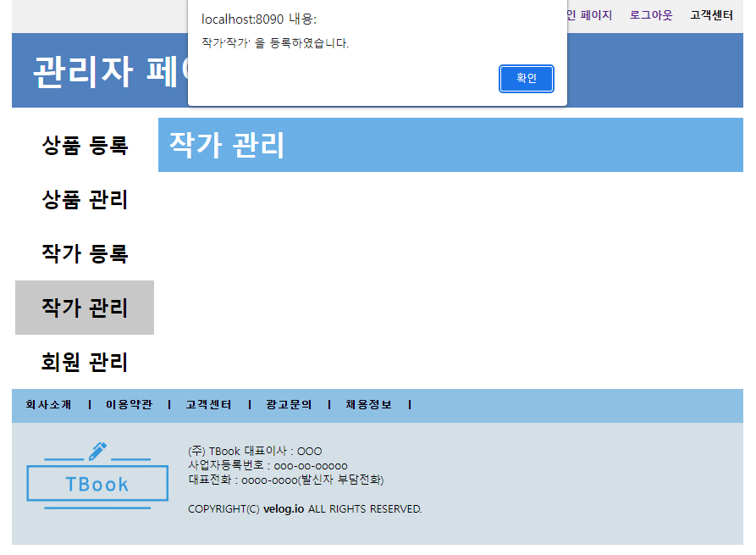Select 작가 등록 in sidebar
The width and height of the screenshot is (756, 555).
click(x=85, y=253)
